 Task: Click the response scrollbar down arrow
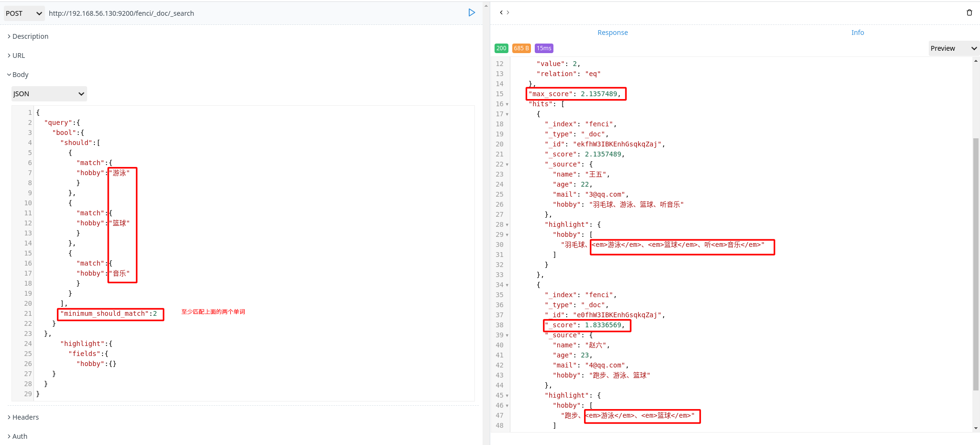976,428
